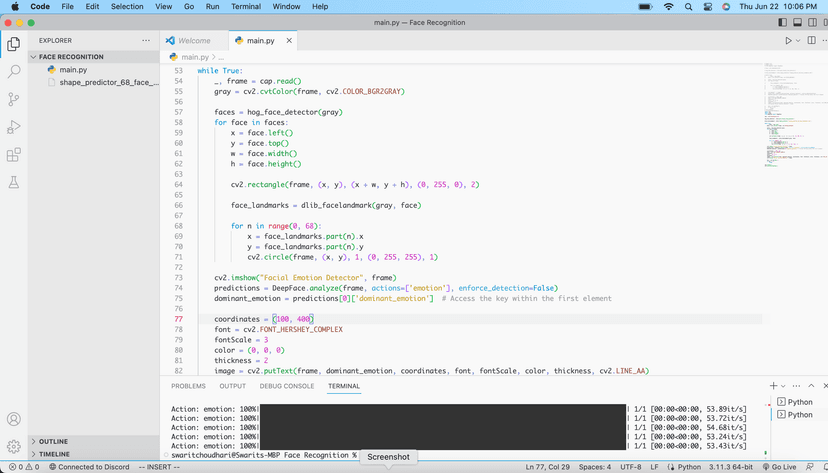The height and width of the screenshot is (473, 828).
Task: Open the Run and Debug view
Action: (14, 127)
